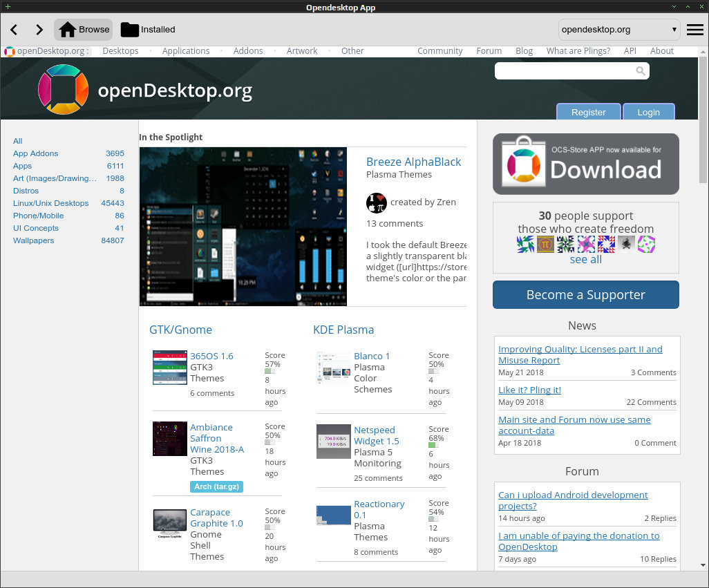Viewport: 709px width, 588px height.
Task: Select the App Addons category
Action: point(36,153)
